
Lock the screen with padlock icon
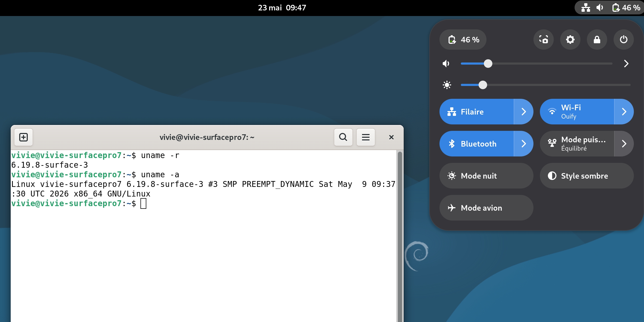coord(597,40)
